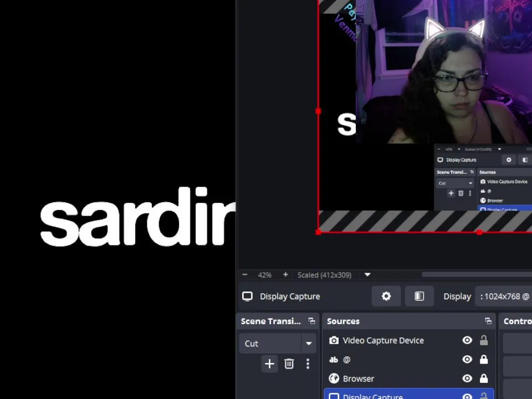Open the Display 1024x768 selection box
The image size is (532, 399).
[x=504, y=296]
